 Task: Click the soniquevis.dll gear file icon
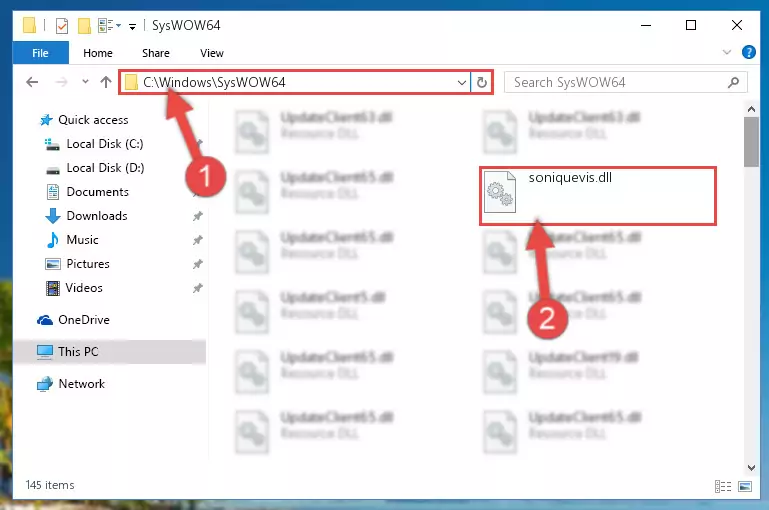tap(500, 192)
